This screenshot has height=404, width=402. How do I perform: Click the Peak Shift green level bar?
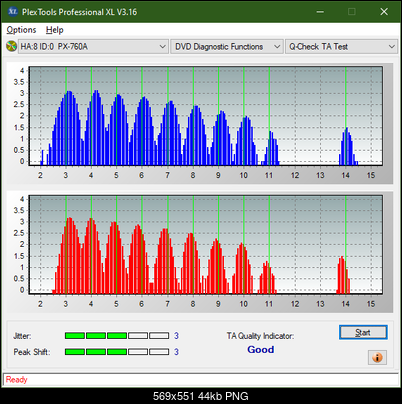(x=117, y=352)
